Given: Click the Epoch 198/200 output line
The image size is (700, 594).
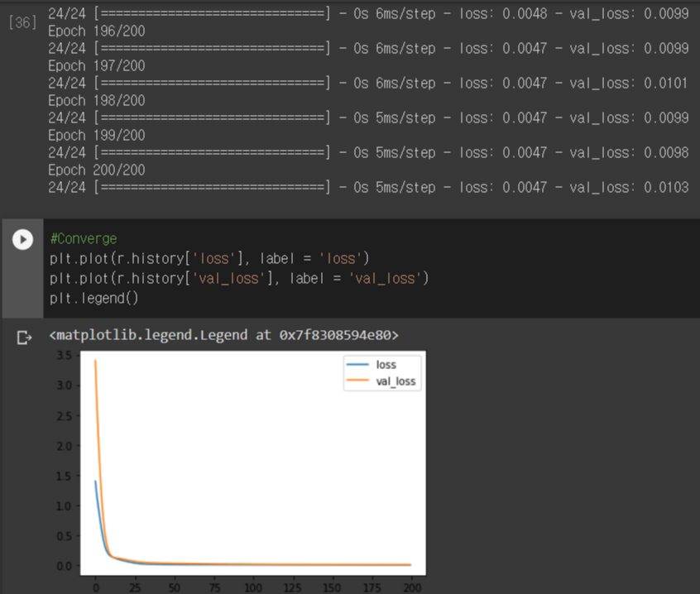Looking at the screenshot, I should (97, 101).
